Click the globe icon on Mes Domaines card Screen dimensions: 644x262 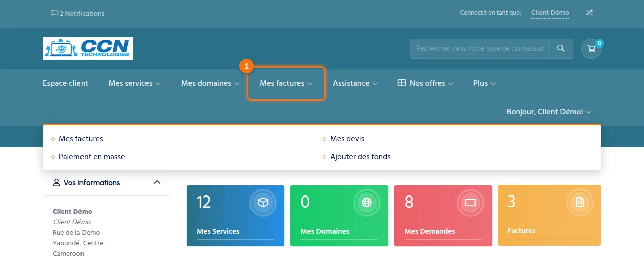367,203
